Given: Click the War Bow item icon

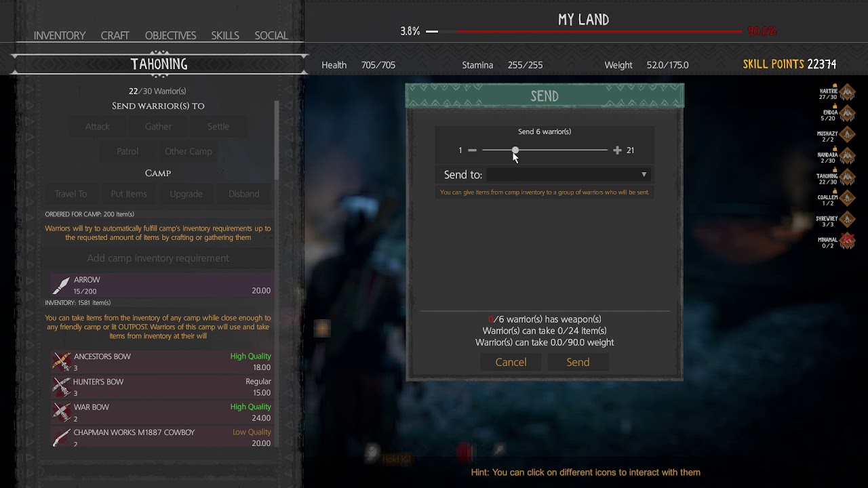Looking at the screenshot, I should pos(62,412).
